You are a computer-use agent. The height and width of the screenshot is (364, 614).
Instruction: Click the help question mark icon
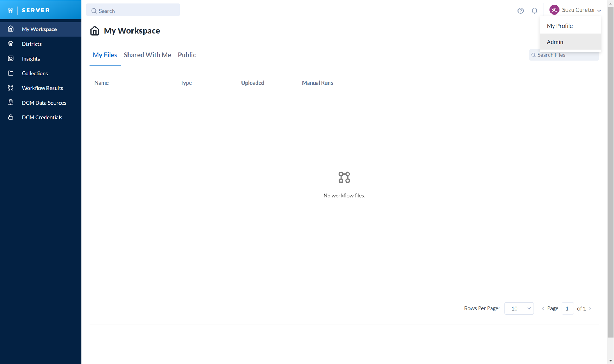pyautogui.click(x=520, y=11)
